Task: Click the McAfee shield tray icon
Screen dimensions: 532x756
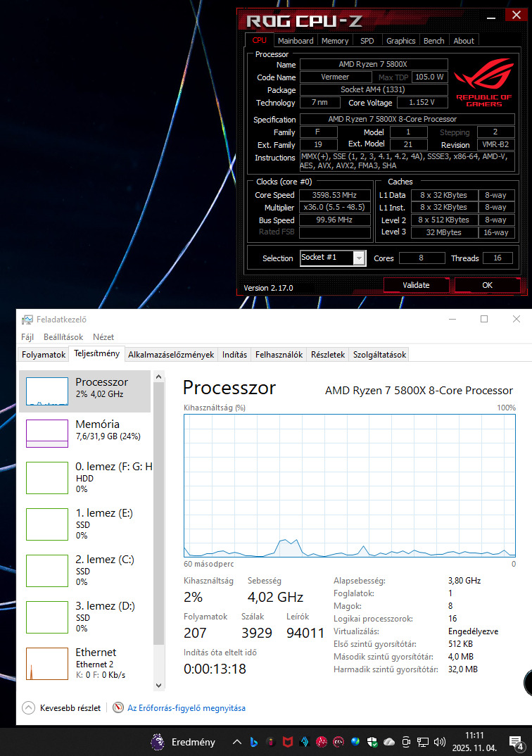Action: pos(288,742)
